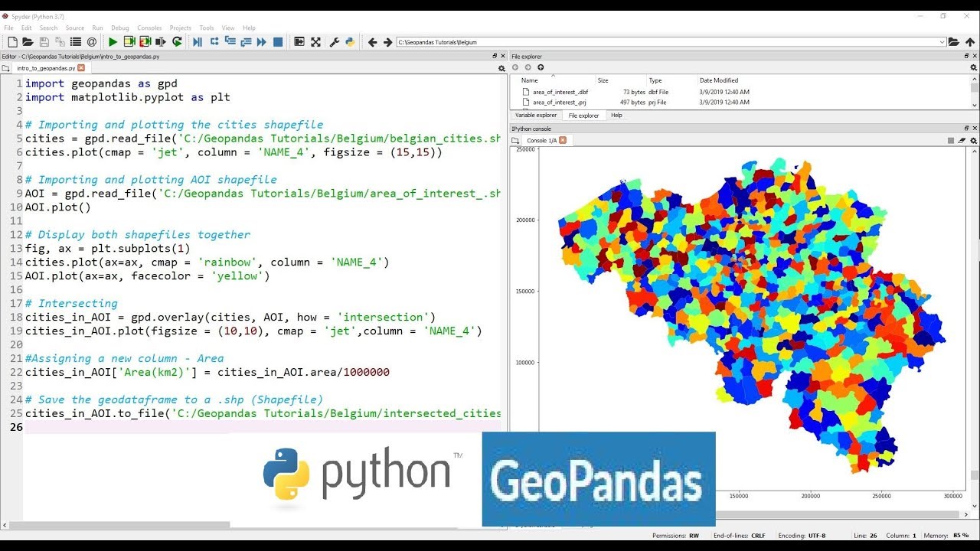Viewport: 980px width, 551px height.
Task: Click the save all files icon
Action: click(60, 42)
